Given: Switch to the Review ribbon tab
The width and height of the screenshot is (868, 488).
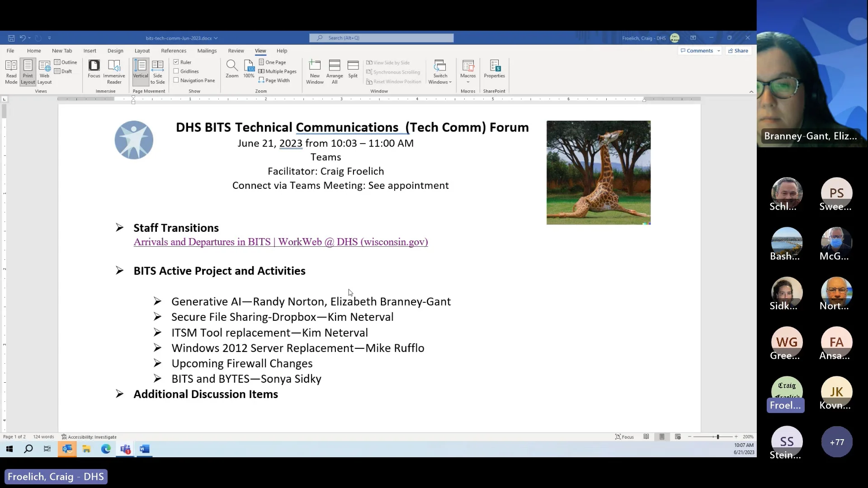Looking at the screenshot, I should 236,51.
